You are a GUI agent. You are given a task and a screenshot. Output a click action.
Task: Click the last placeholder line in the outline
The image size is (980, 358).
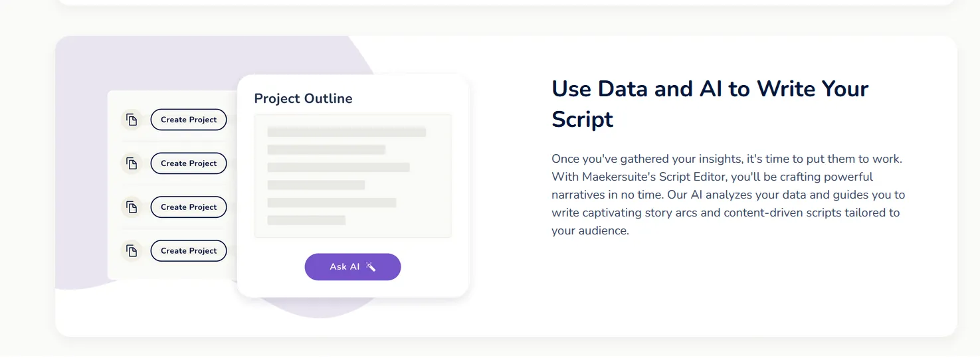click(306, 220)
